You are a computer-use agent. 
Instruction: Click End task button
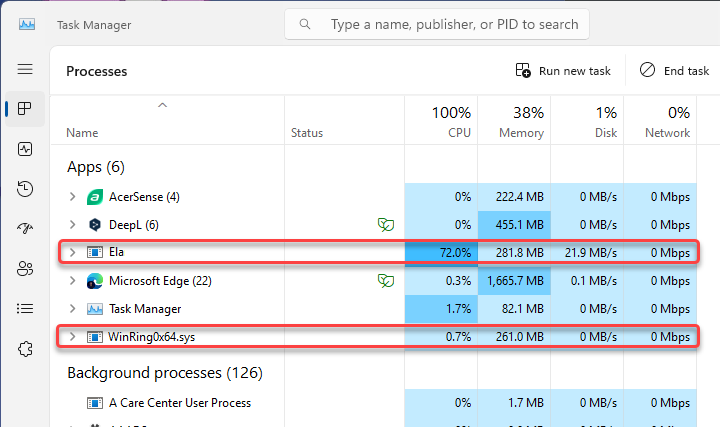point(674,71)
